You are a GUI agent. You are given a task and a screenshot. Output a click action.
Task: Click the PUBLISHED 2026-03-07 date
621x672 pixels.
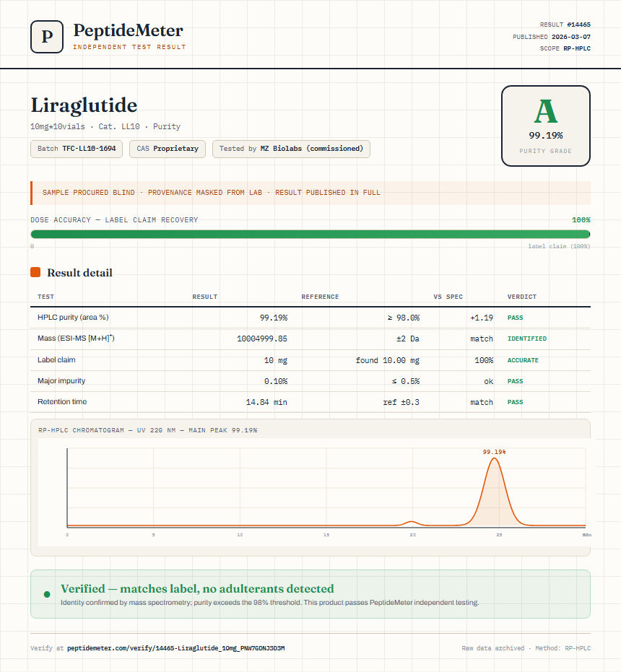tap(552, 37)
